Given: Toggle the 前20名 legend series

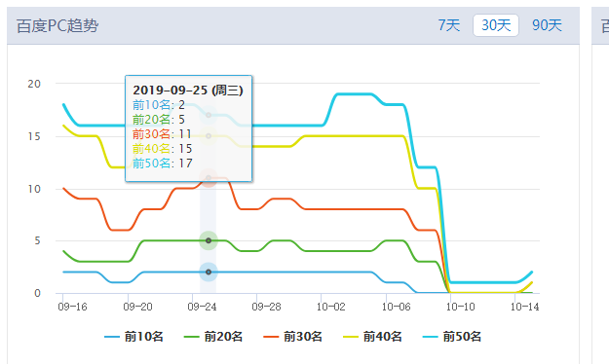Looking at the screenshot, I should click(213, 337).
